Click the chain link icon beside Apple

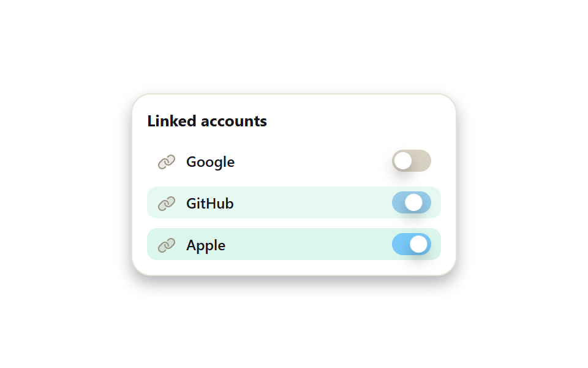tap(167, 245)
